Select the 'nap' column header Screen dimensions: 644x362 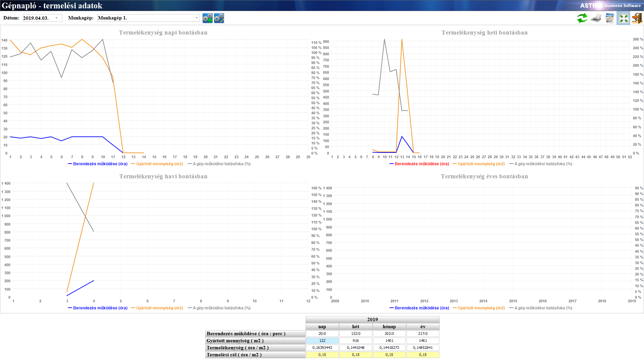(322, 326)
